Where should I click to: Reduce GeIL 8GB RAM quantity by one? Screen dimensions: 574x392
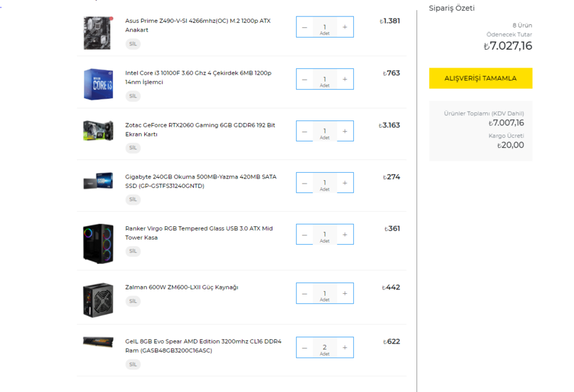pos(305,348)
